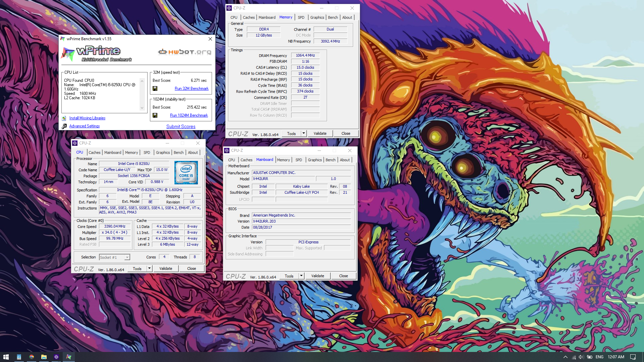Open Tools dropdown arrow in Memory CPU-Z window
Screen dimensions: 644x362
tap(304, 133)
